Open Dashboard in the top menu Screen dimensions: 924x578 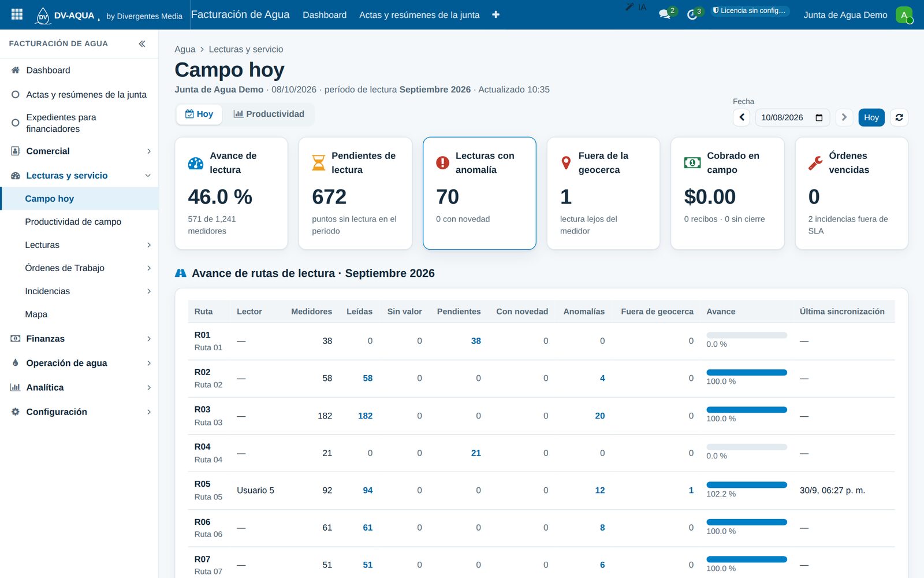[x=325, y=15]
